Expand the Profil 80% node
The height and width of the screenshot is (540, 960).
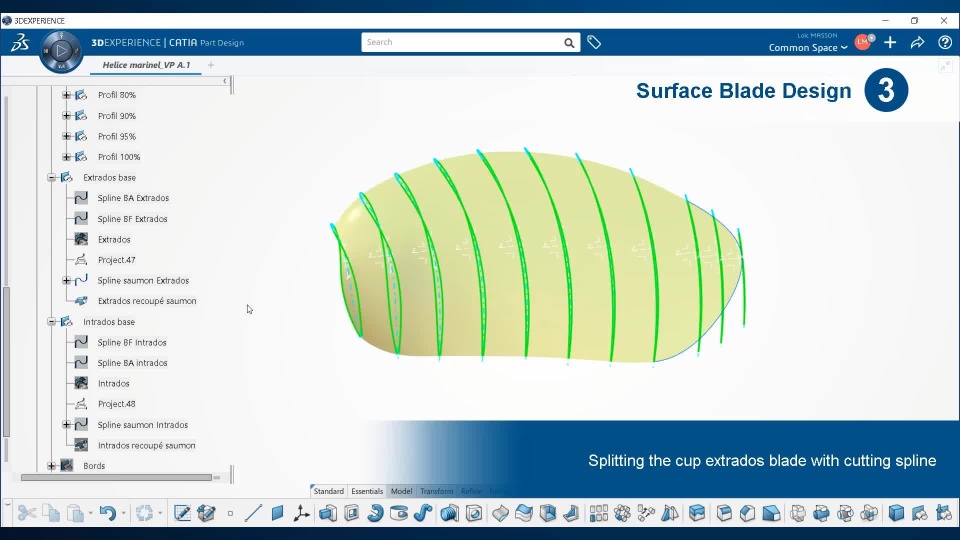tap(66, 95)
